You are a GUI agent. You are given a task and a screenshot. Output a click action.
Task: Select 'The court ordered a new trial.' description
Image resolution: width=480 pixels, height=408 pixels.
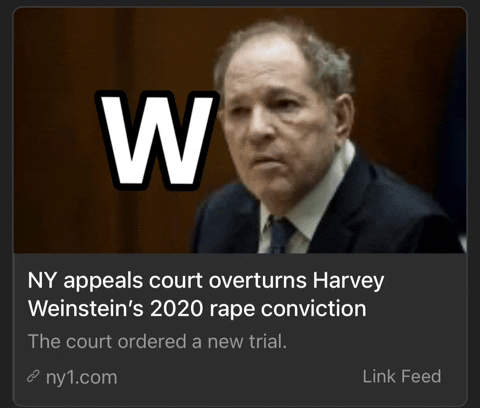coord(157,341)
